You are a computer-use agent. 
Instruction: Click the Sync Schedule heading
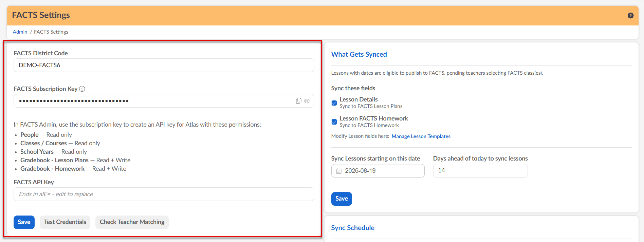[x=353, y=228]
